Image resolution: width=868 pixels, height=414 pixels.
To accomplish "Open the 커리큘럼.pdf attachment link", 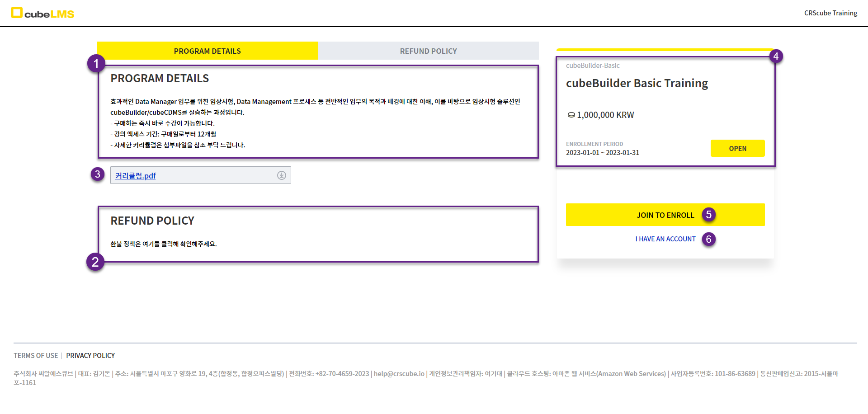I will pos(135,176).
